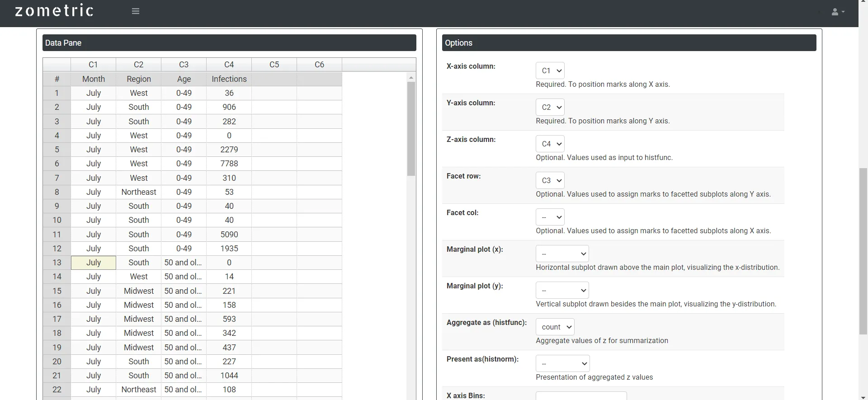This screenshot has width=868, height=400.
Task: Click the West region cell in row 1
Action: tap(139, 93)
